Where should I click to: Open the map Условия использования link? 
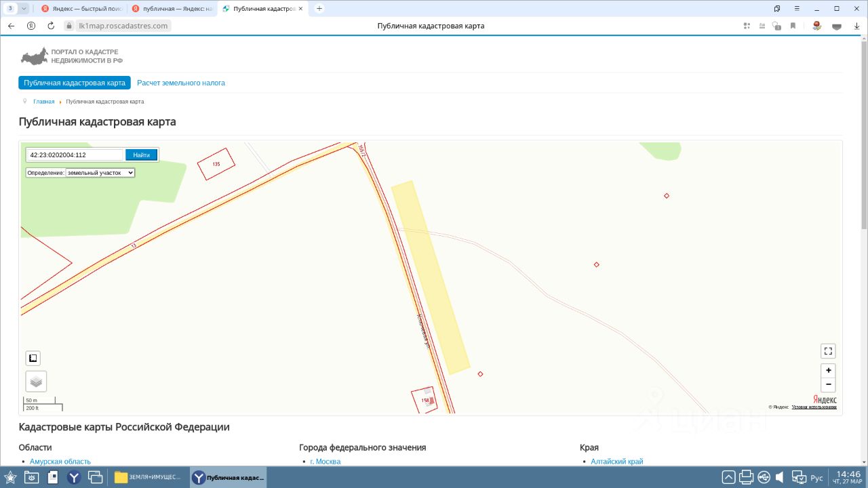coord(814,407)
